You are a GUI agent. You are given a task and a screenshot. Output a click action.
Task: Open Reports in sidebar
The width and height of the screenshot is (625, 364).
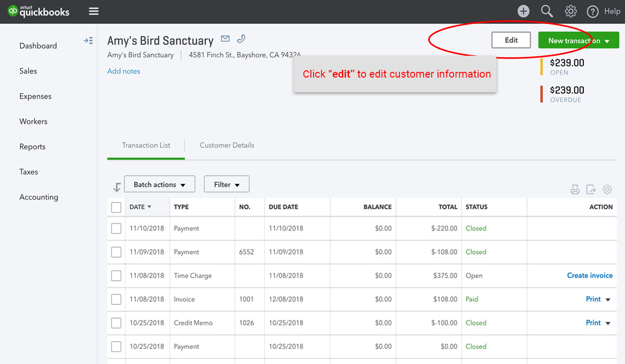[32, 147]
